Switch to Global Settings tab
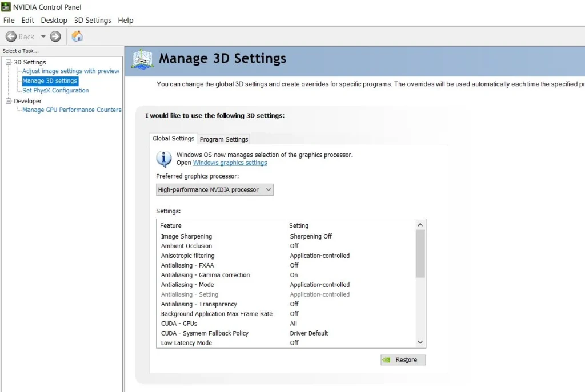This screenshot has height=392, width=585. tap(174, 138)
